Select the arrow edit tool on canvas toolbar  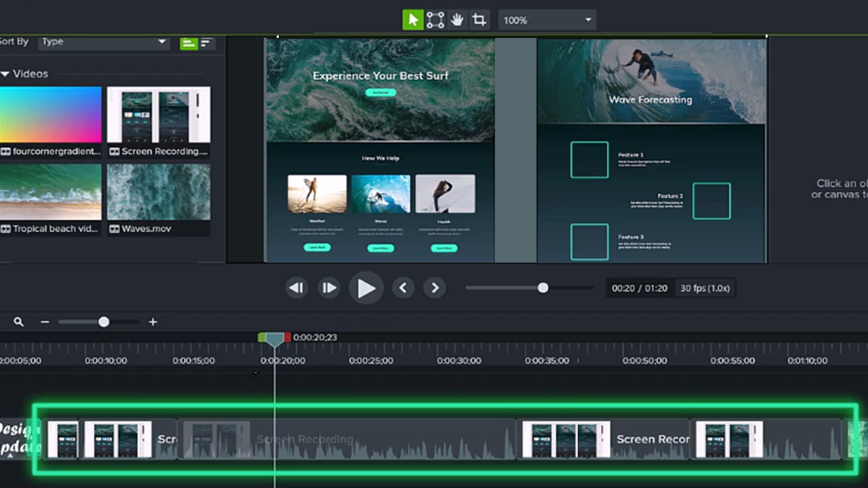tap(413, 20)
